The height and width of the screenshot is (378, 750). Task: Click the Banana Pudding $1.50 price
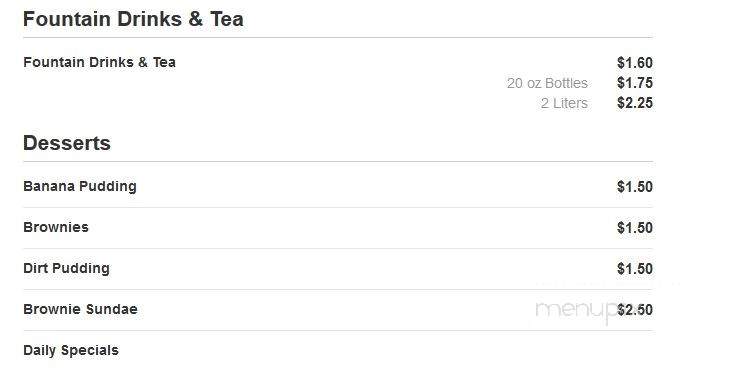(x=635, y=187)
